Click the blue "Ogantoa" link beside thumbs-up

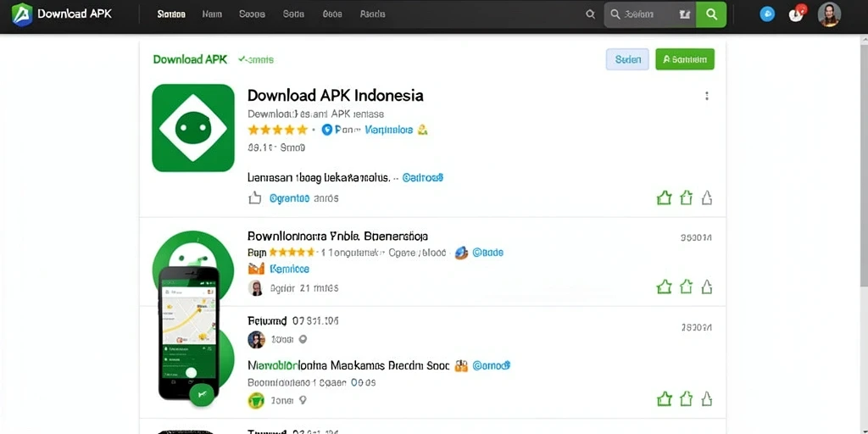(290, 198)
